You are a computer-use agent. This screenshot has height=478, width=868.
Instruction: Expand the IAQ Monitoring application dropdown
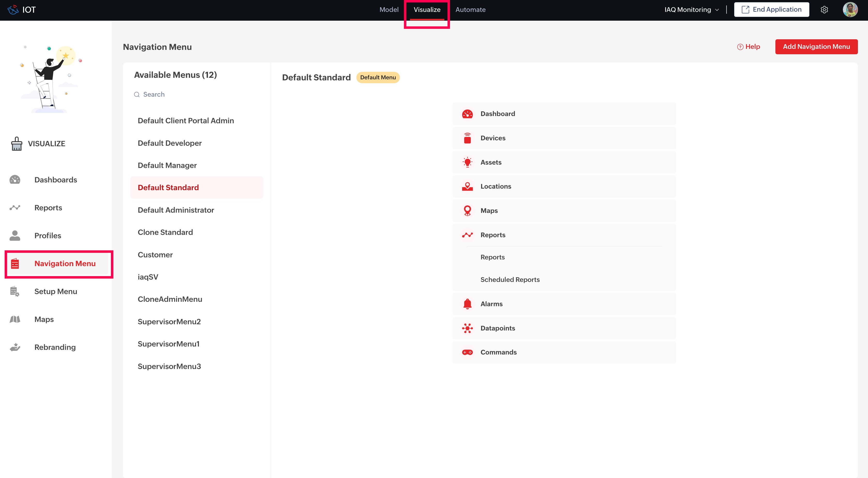click(x=691, y=10)
